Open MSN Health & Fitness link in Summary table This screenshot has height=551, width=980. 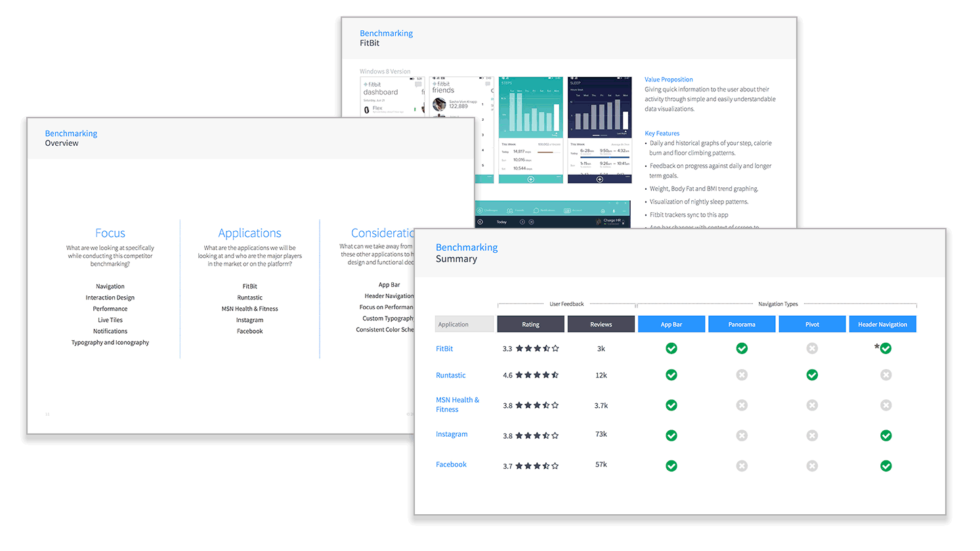pyautogui.click(x=458, y=405)
